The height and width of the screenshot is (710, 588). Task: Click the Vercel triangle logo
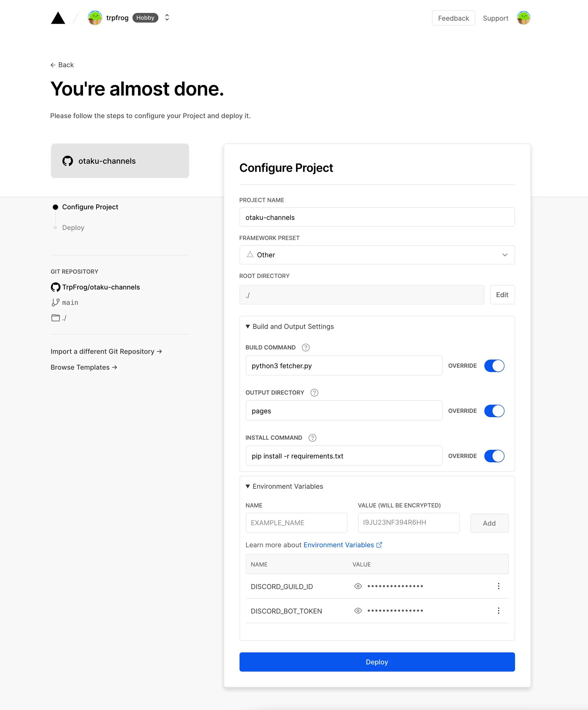click(x=58, y=18)
